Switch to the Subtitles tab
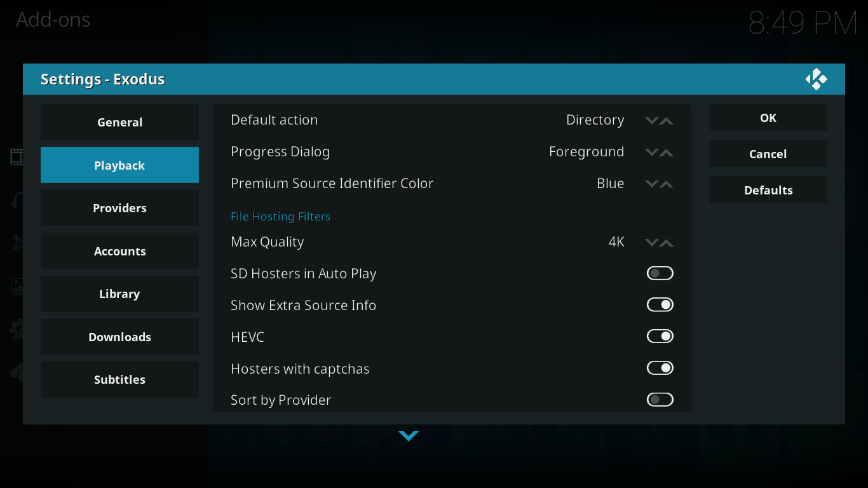Image resolution: width=868 pixels, height=488 pixels. 119,379
